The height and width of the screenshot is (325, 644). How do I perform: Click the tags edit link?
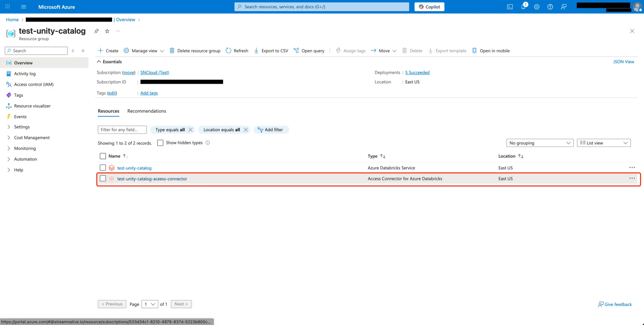point(112,93)
